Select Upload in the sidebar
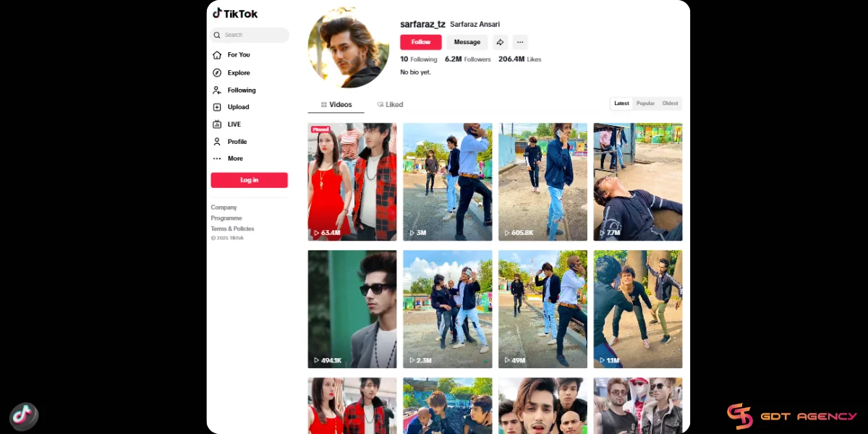The height and width of the screenshot is (434, 868). [238, 107]
